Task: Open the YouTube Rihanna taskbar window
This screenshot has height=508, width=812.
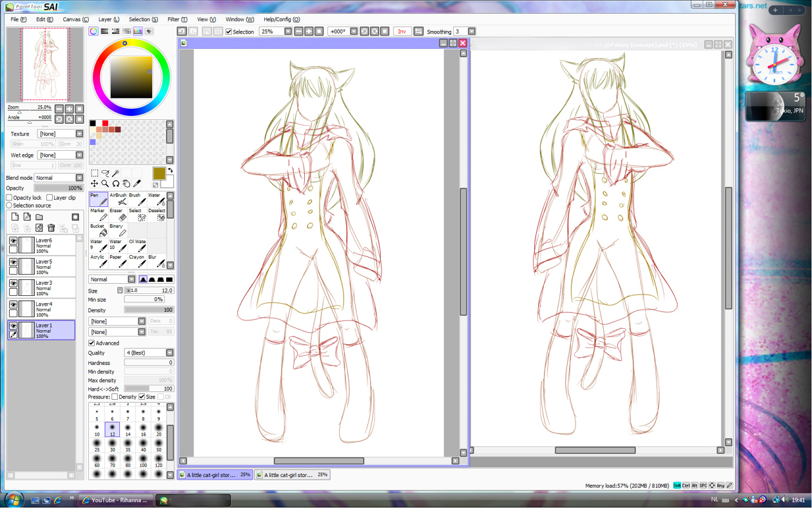Action: (116, 500)
